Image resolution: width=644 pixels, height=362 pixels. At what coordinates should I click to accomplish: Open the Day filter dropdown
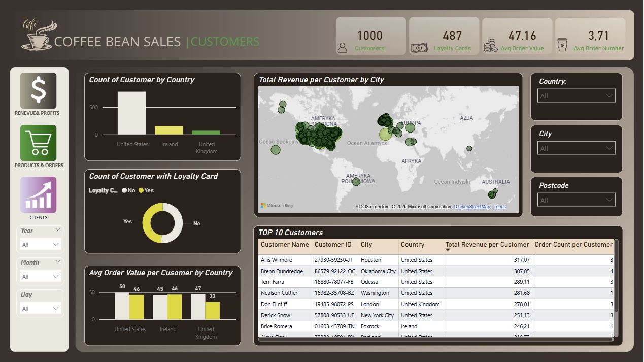coord(40,309)
